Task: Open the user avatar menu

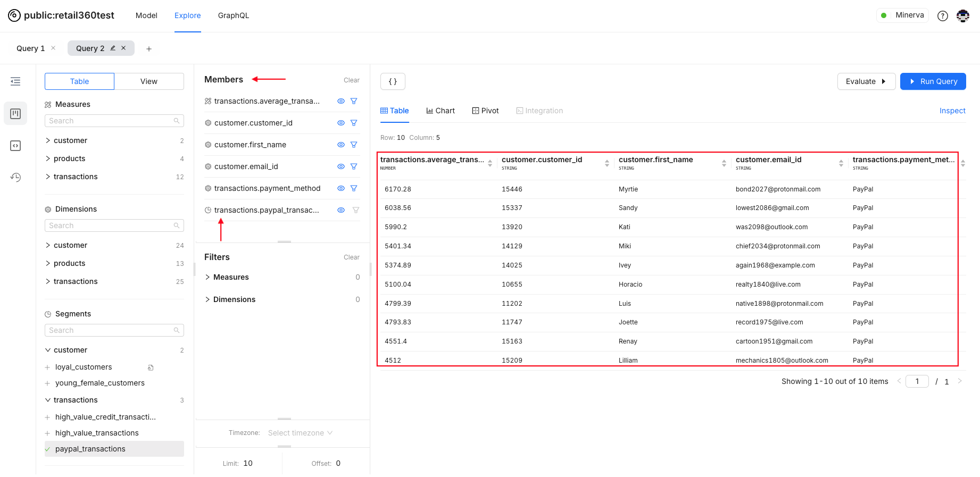Action: pyautogui.click(x=963, y=16)
